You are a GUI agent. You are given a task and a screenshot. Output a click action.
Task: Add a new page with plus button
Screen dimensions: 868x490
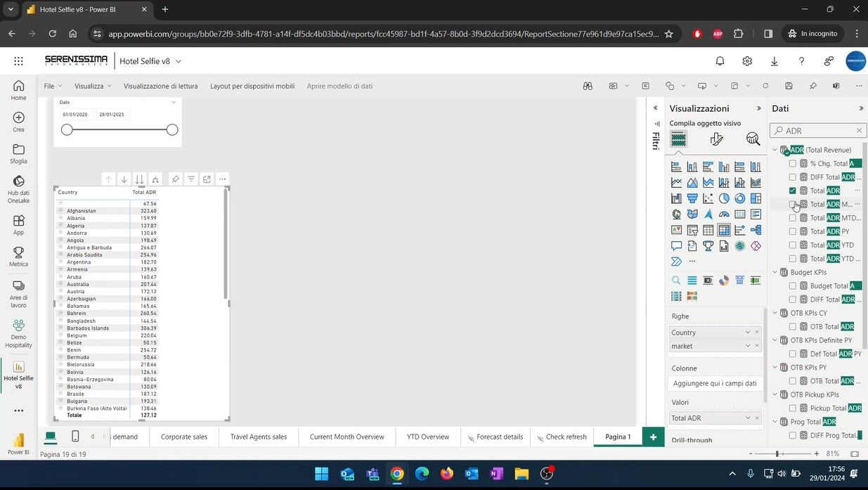(x=653, y=437)
